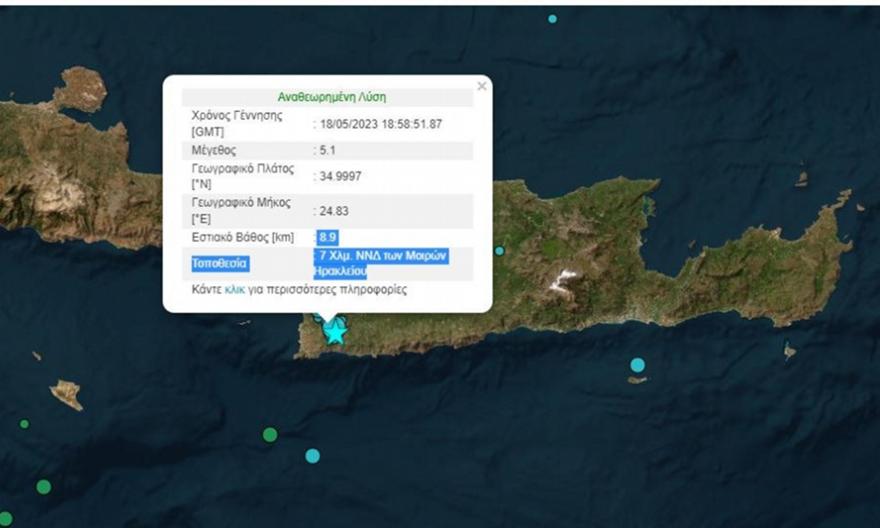Select the cyan marker at top of map
The width and height of the screenshot is (880, 528).
point(552,19)
